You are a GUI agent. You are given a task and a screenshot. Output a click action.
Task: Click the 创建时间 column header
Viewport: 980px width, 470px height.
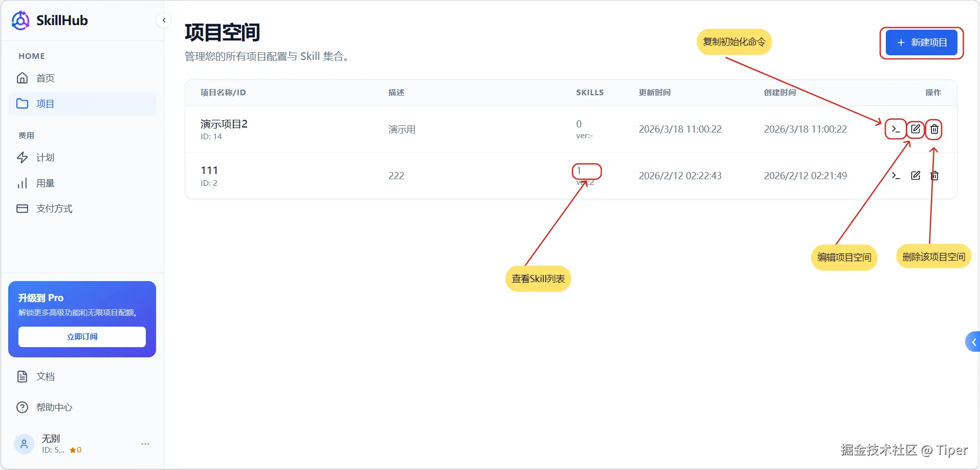coord(780,93)
